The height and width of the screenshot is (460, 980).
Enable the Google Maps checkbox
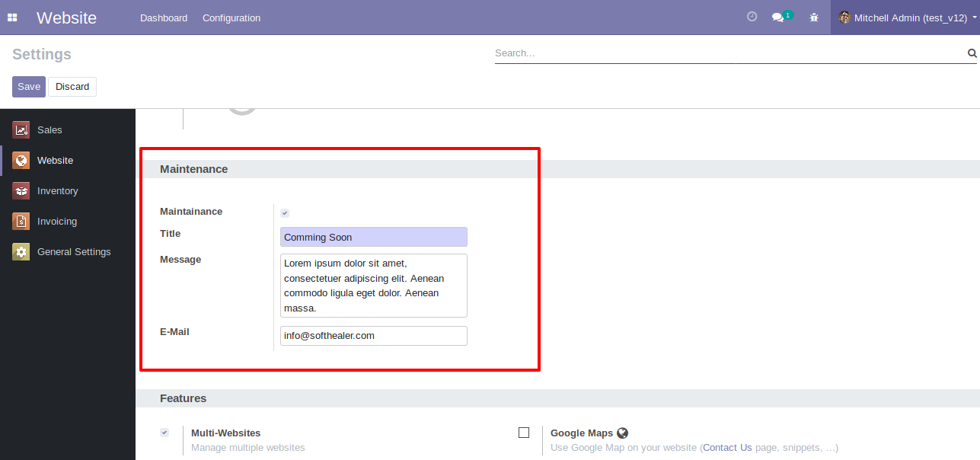[x=524, y=433]
